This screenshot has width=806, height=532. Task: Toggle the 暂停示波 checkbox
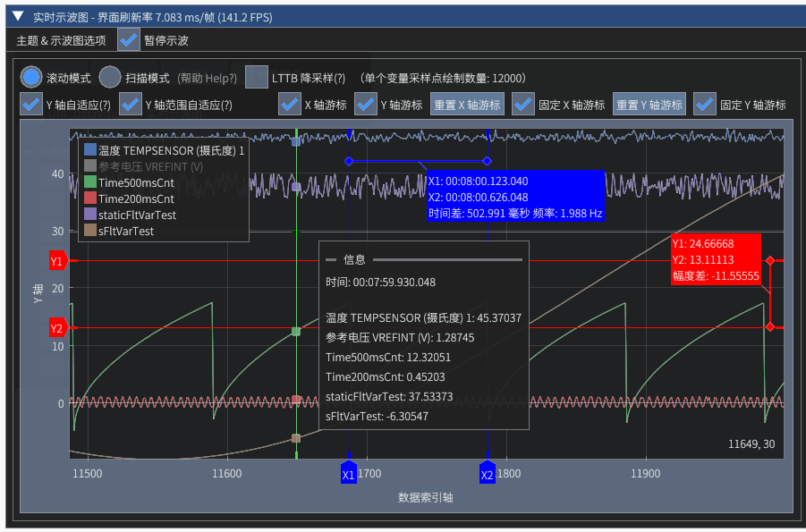[x=129, y=40]
